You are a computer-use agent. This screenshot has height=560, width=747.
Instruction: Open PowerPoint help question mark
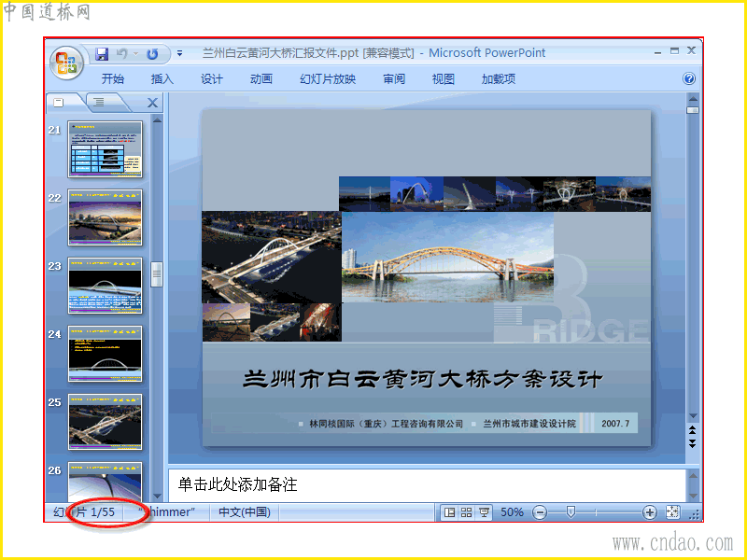click(689, 78)
